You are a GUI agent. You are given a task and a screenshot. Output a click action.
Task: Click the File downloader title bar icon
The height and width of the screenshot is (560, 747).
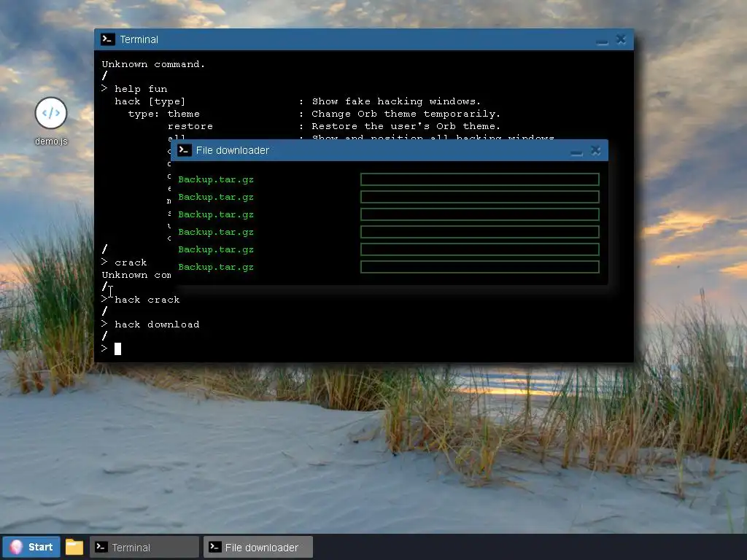[x=185, y=150]
